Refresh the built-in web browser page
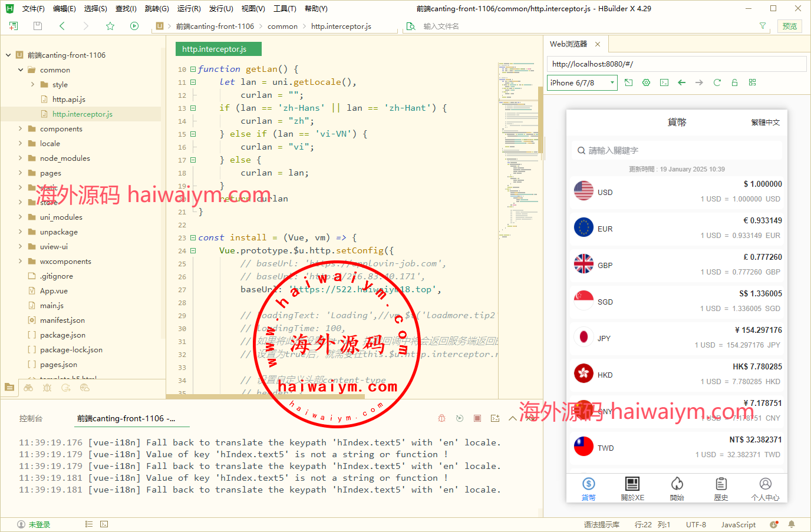The width and height of the screenshot is (811, 532). [717, 82]
